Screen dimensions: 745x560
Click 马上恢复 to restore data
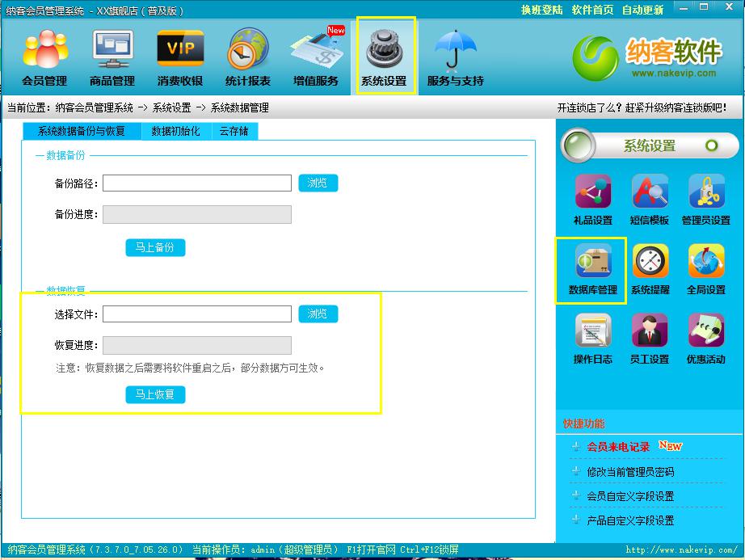(155, 394)
